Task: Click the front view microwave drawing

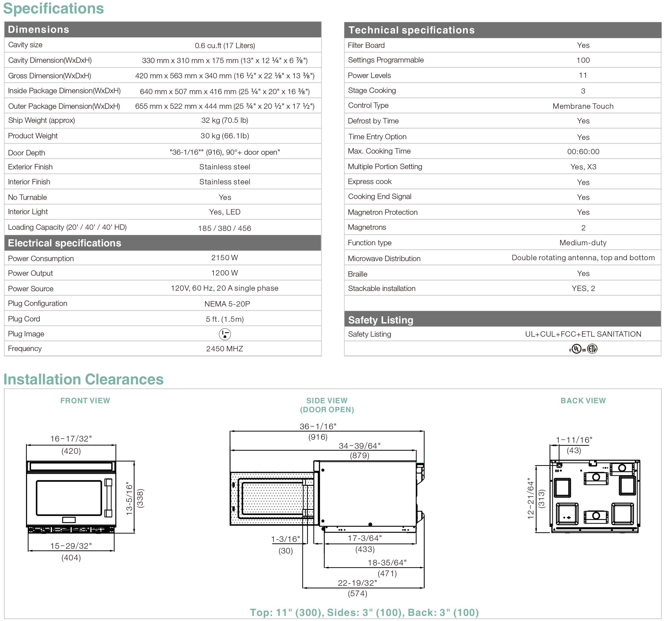Action: point(71,497)
